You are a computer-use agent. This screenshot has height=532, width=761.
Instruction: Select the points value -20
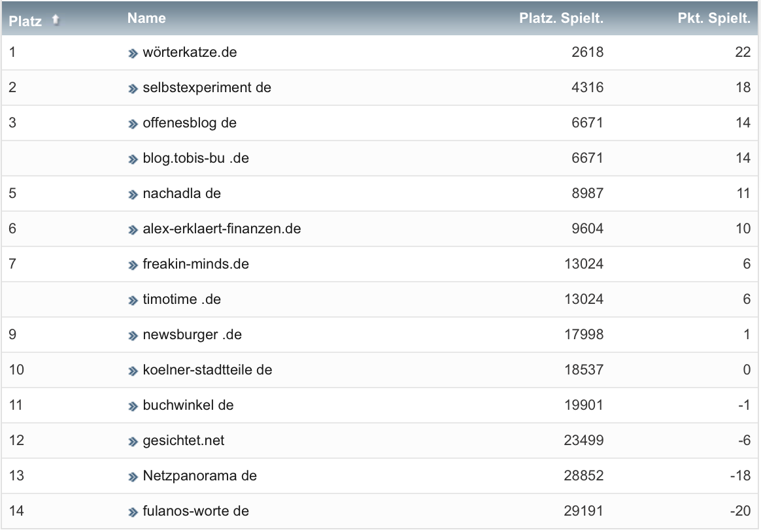tap(741, 511)
